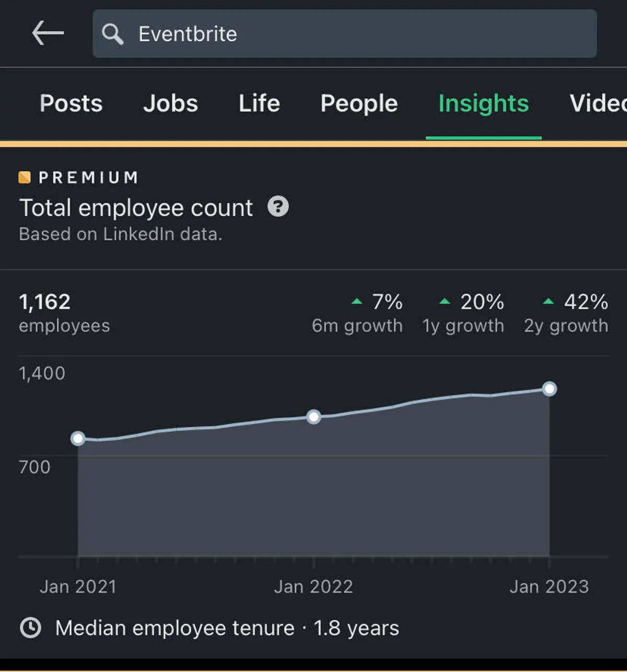
Task: Go to the Life tab
Action: pos(259,103)
